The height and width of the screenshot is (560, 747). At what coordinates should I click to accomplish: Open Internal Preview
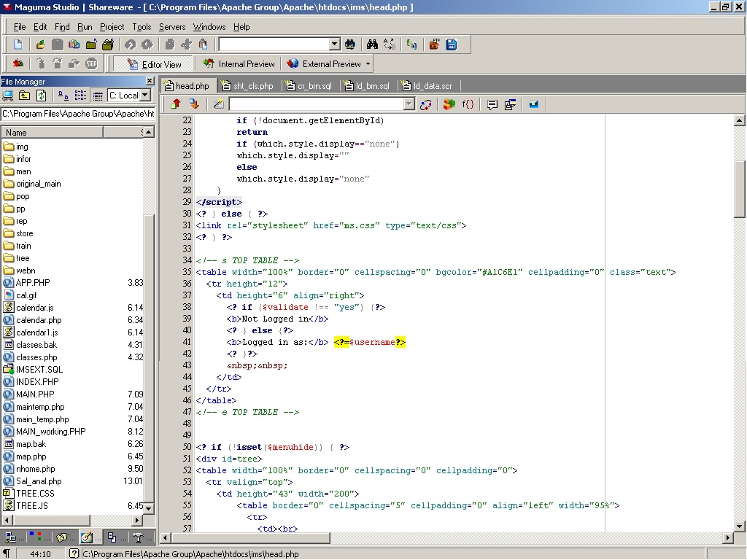(x=239, y=64)
